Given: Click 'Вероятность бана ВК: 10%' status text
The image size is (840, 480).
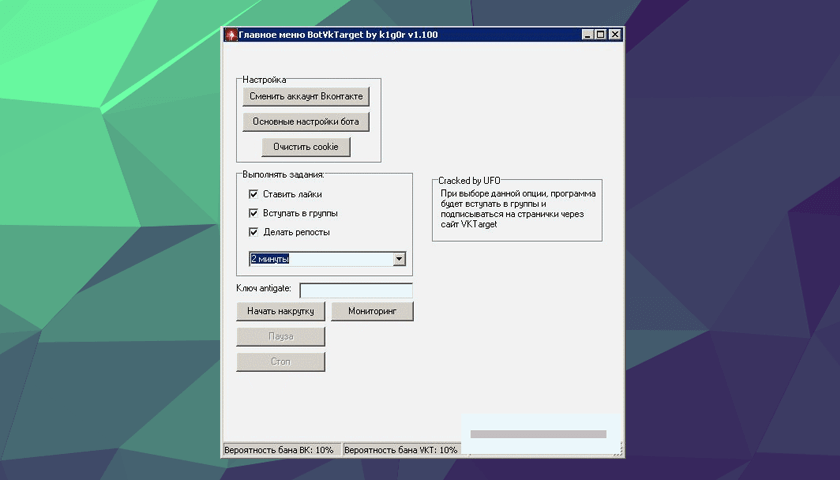Looking at the screenshot, I should click(x=279, y=450).
